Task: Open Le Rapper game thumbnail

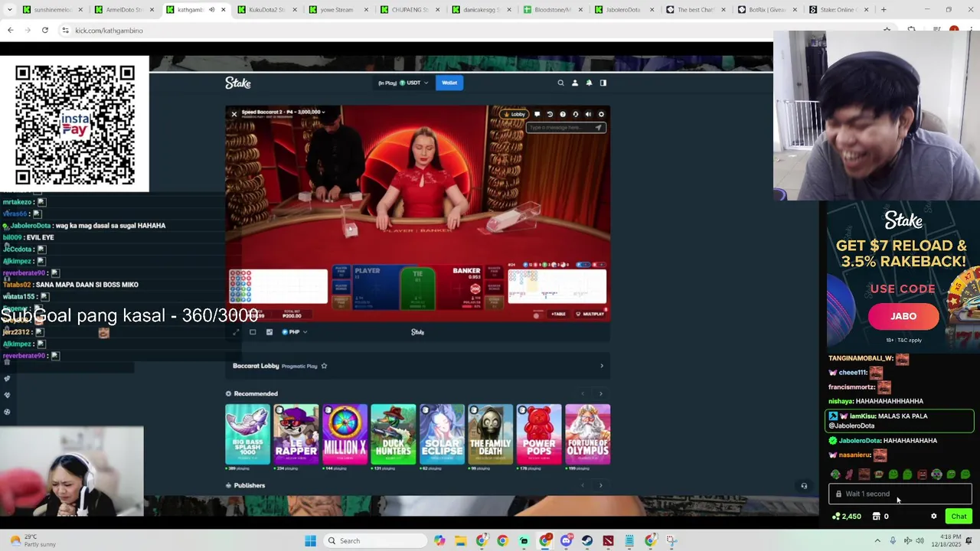Action: pos(296,434)
